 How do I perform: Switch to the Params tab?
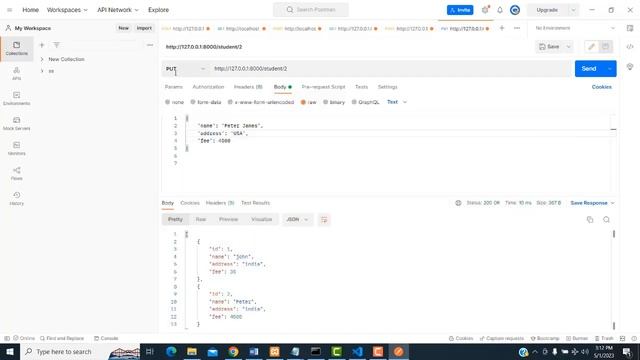(173, 87)
